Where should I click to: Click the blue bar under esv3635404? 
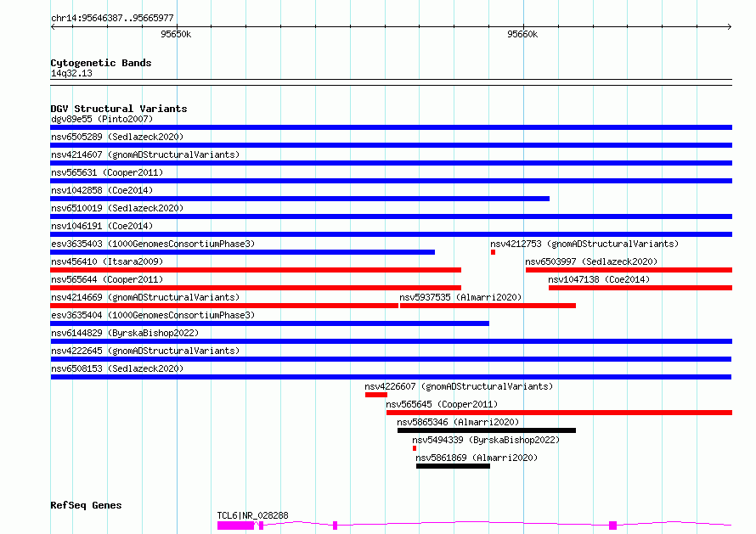pyautogui.click(x=269, y=323)
